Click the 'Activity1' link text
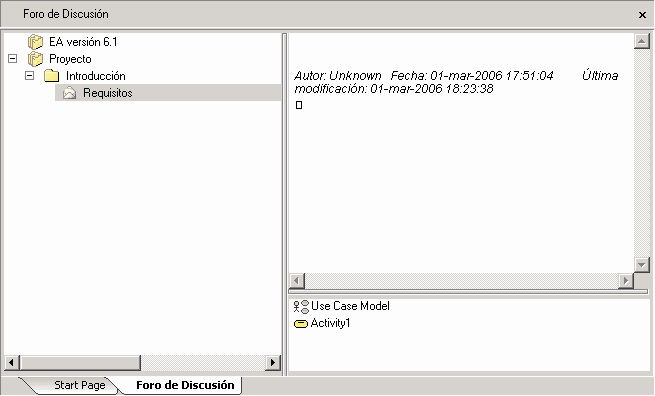 [330, 323]
